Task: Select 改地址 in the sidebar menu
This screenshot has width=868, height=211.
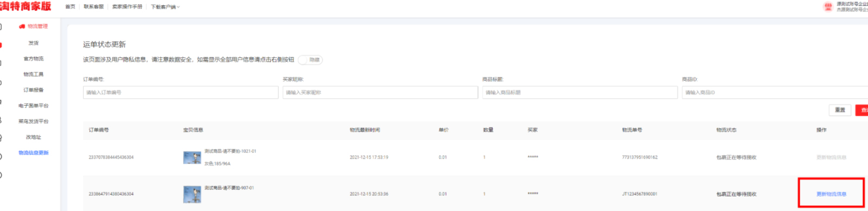Action: click(x=34, y=137)
